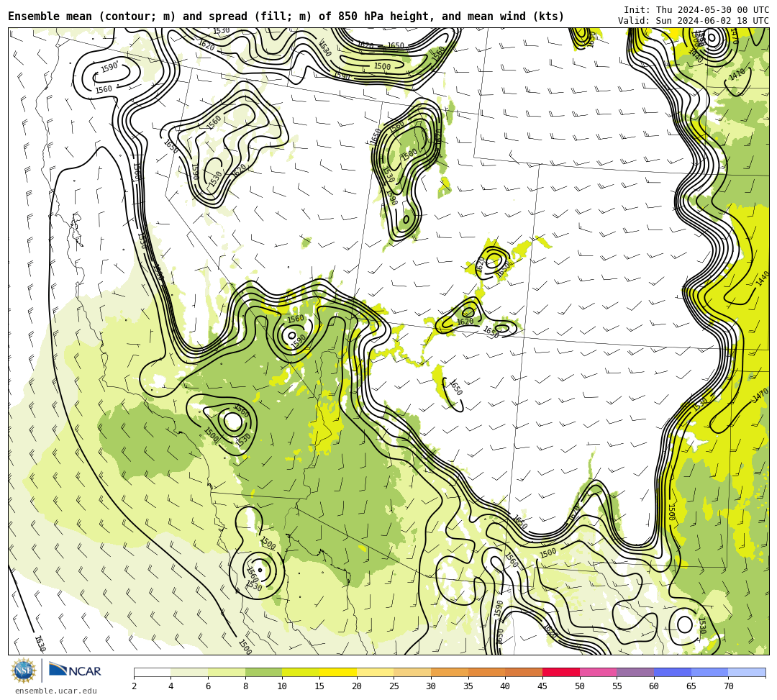The height and width of the screenshot is (700, 777).
Task: Pick the pink 50–55 colorbar swatch
Action: point(598,672)
